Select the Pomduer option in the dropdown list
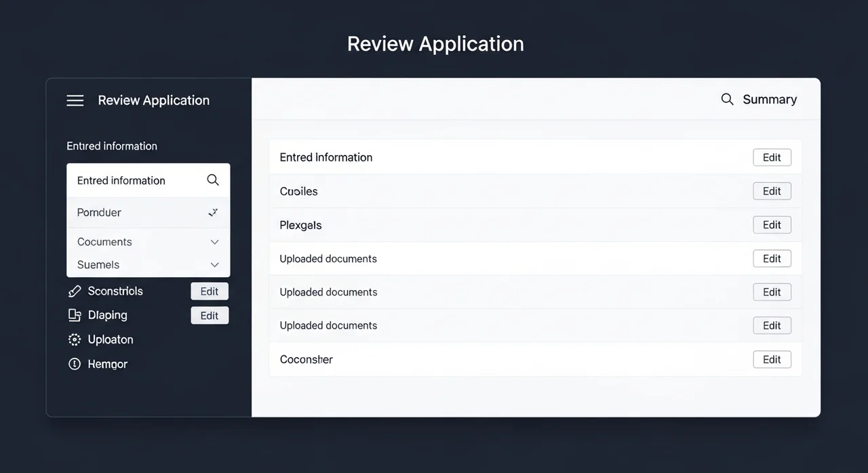 pyautogui.click(x=100, y=212)
